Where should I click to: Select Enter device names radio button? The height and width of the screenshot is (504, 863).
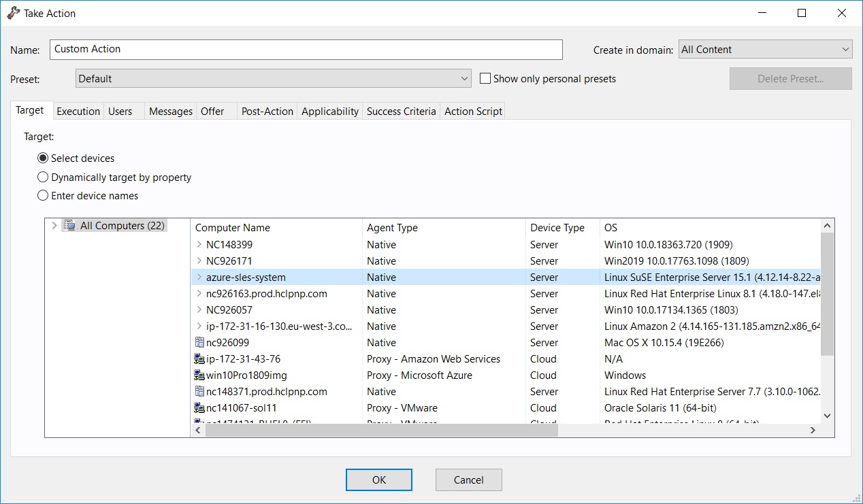pos(43,196)
